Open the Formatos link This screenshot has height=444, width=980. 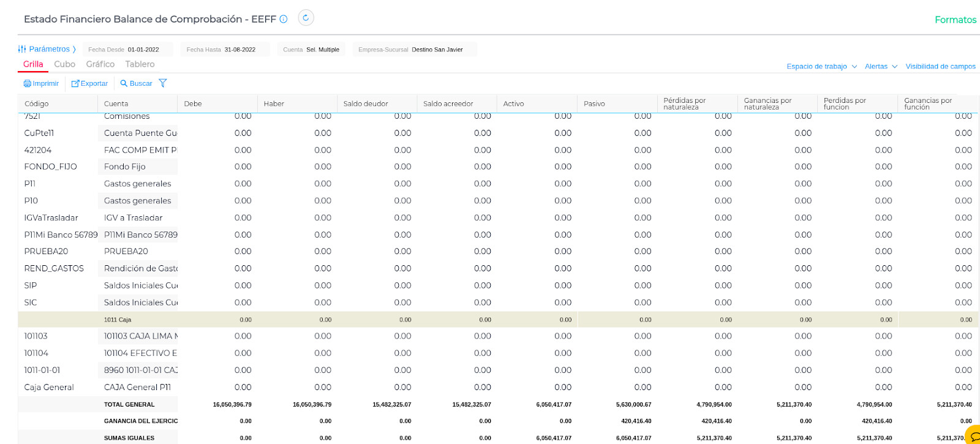955,20
